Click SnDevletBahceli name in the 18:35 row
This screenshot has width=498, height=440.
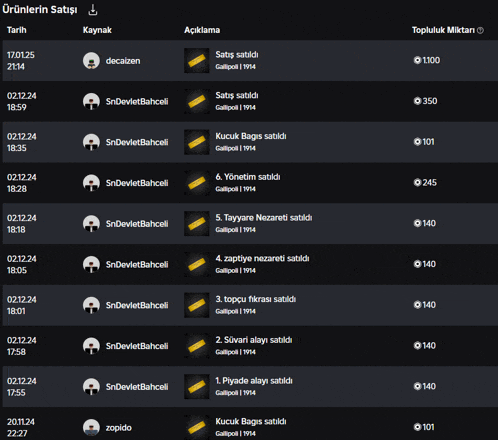(137, 142)
